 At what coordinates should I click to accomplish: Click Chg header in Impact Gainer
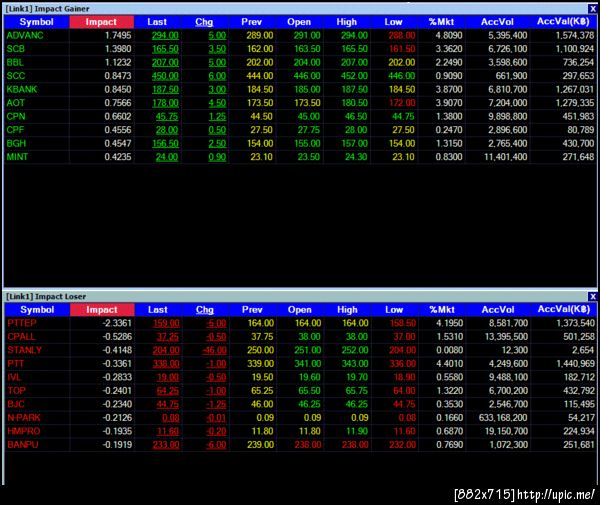click(204, 22)
